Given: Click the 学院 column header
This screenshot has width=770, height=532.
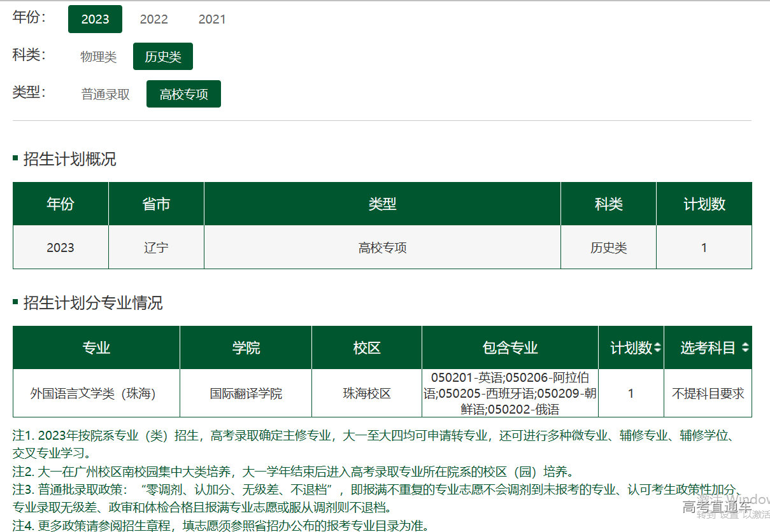Looking at the screenshot, I should [x=246, y=348].
